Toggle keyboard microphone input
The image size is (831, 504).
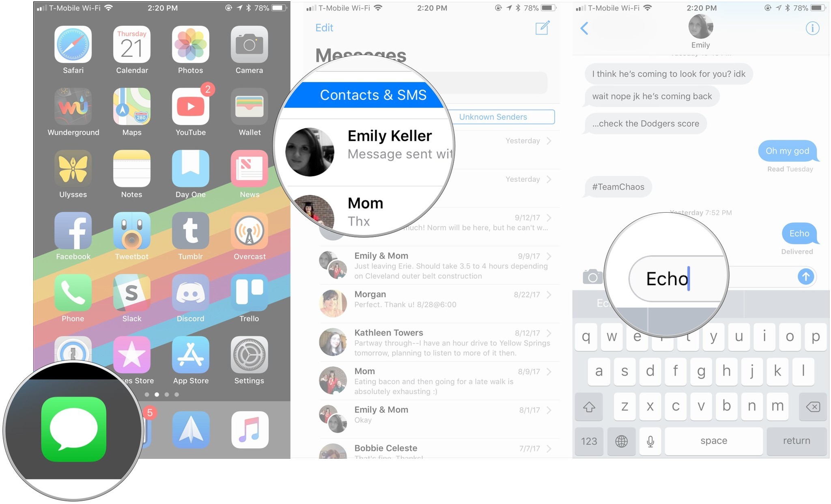point(649,441)
